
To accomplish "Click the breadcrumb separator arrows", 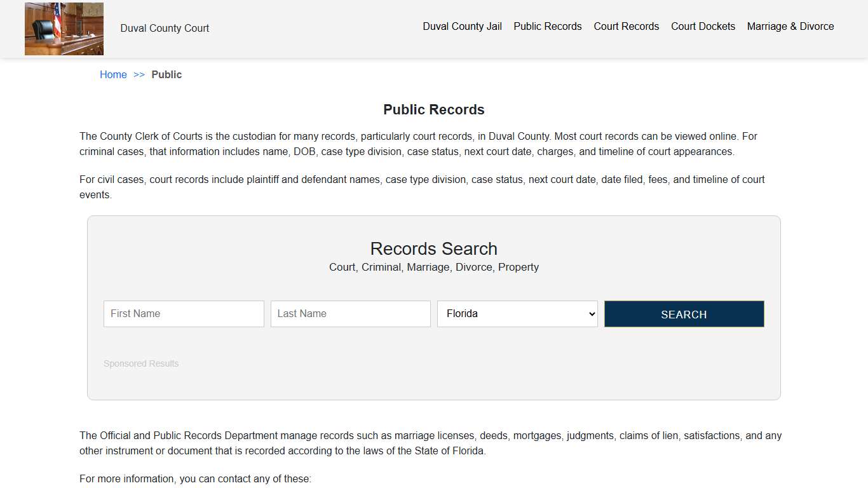I will 139,74.
